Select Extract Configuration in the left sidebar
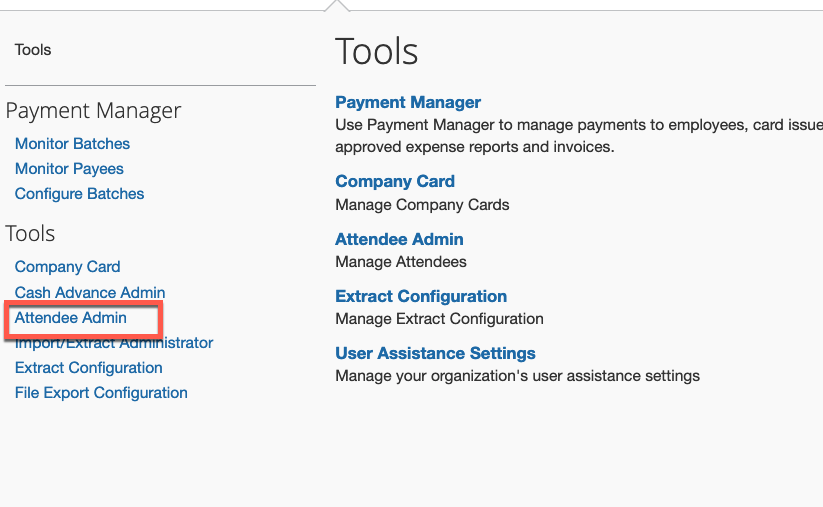This screenshot has width=823, height=507. 88,368
